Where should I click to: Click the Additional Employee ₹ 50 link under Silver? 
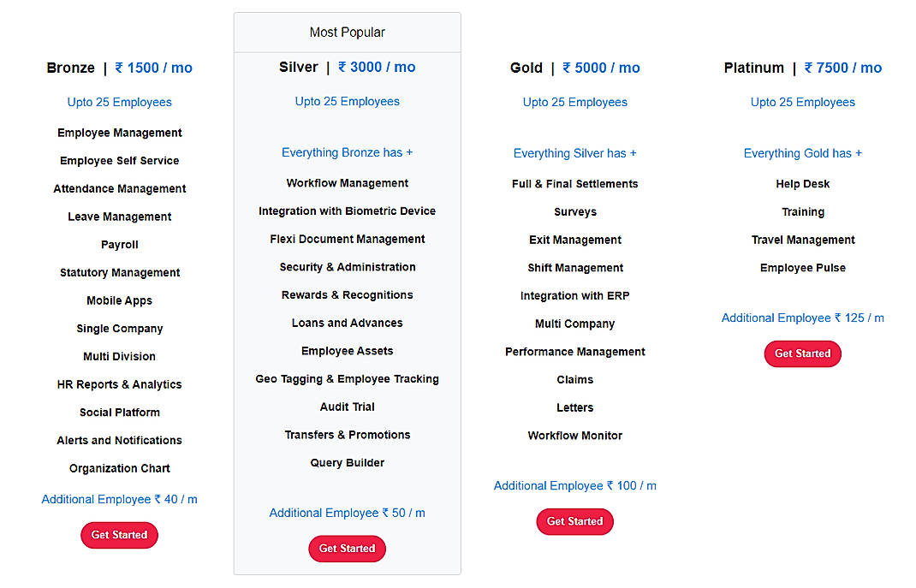tap(347, 513)
